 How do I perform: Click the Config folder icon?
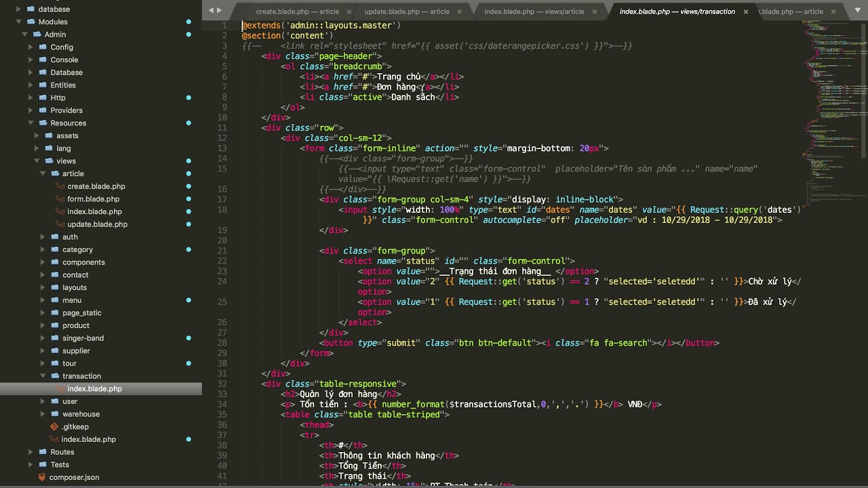[42, 47]
